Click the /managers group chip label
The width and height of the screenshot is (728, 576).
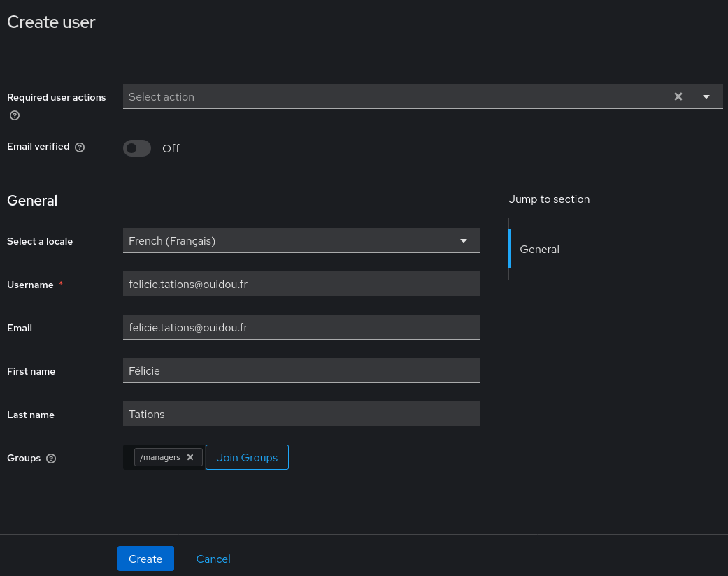pyautogui.click(x=160, y=457)
